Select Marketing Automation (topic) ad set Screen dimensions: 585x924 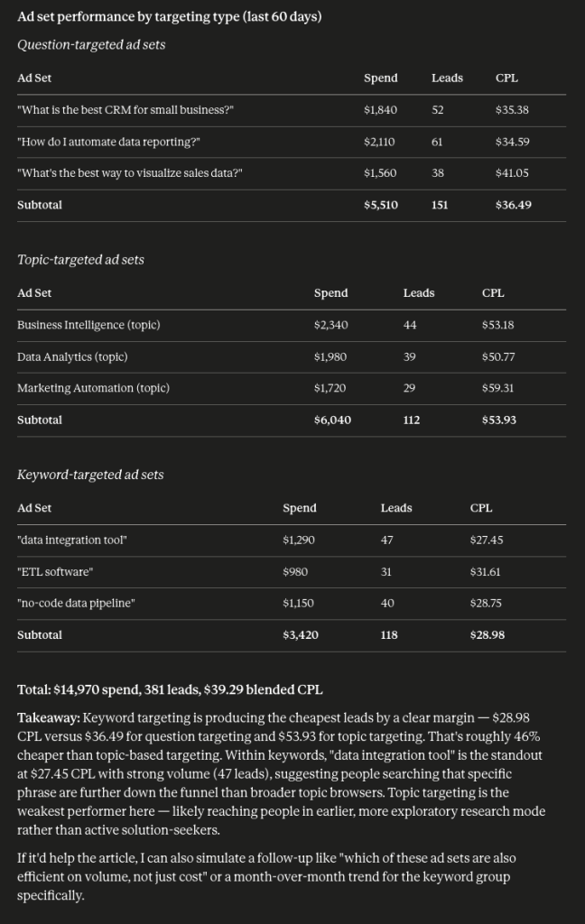93,388
